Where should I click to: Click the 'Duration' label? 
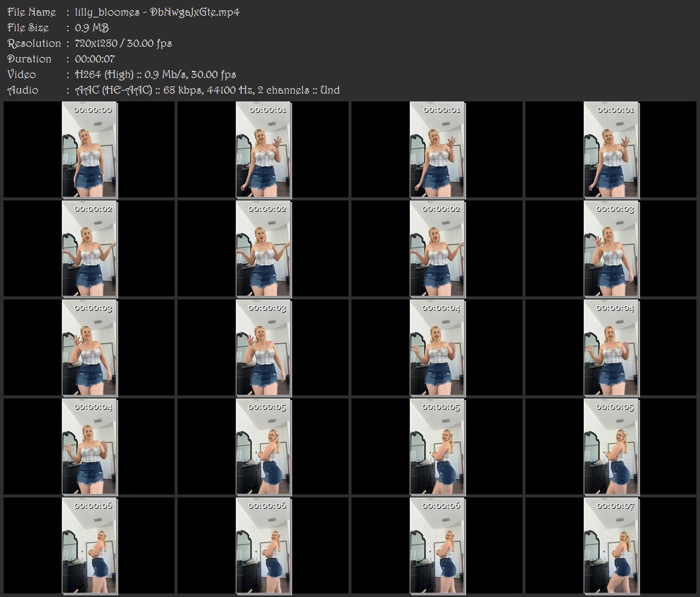pos(29,59)
